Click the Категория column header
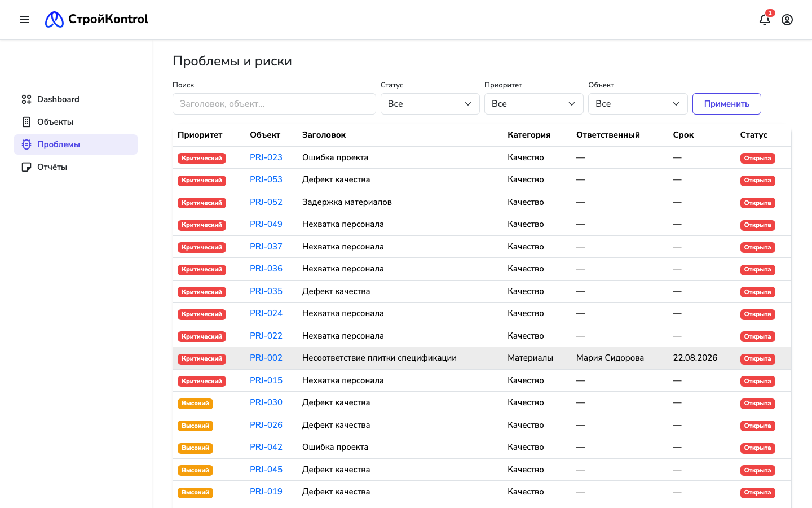 (528, 135)
